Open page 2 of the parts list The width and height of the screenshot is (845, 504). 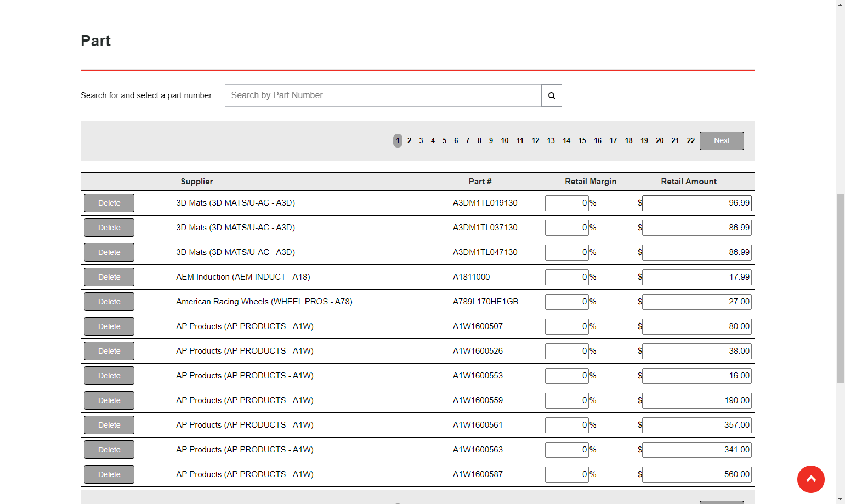pyautogui.click(x=409, y=141)
